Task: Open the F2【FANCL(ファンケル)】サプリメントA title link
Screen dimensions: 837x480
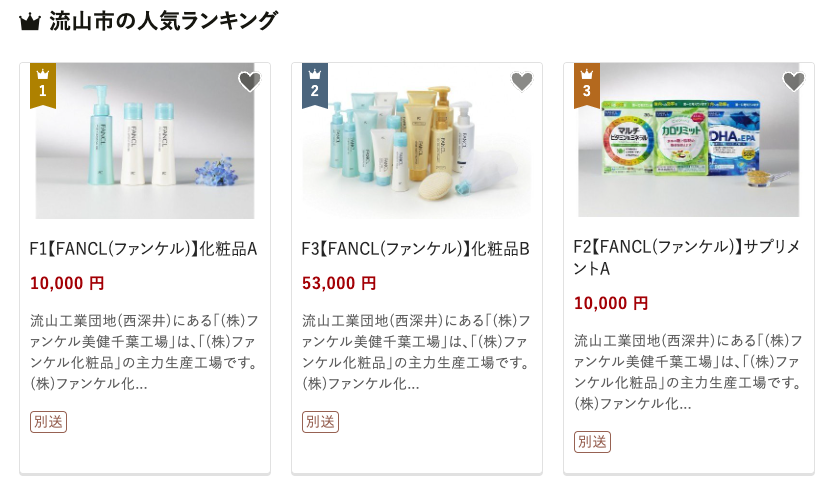Action: pos(686,258)
